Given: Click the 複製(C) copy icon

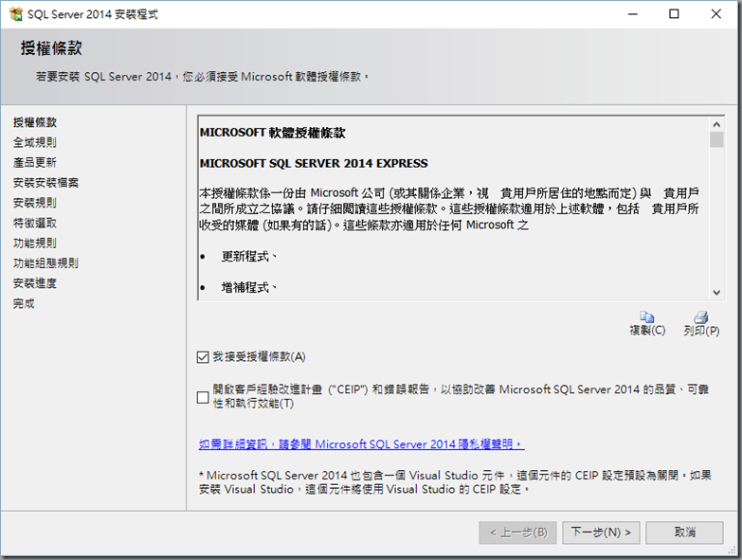Looking at the screenshot, I should pyautogui.click(x=647, y=316).
